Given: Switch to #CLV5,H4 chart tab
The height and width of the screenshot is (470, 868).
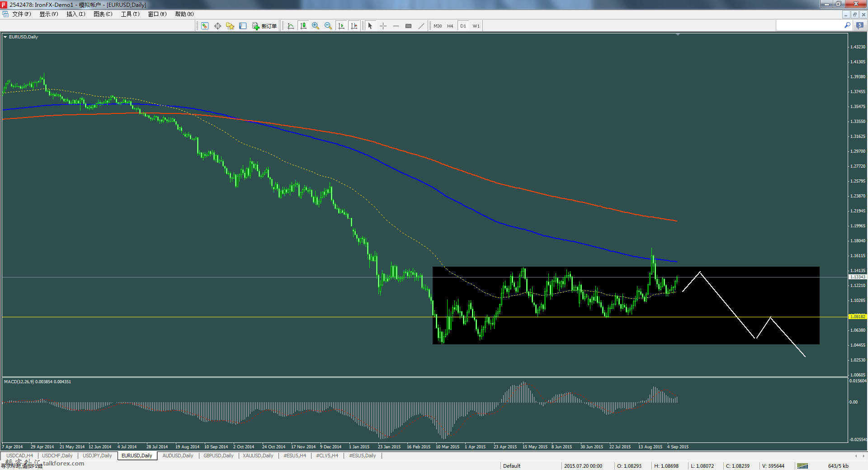Looking at the screenshot, I should [327, 456].
